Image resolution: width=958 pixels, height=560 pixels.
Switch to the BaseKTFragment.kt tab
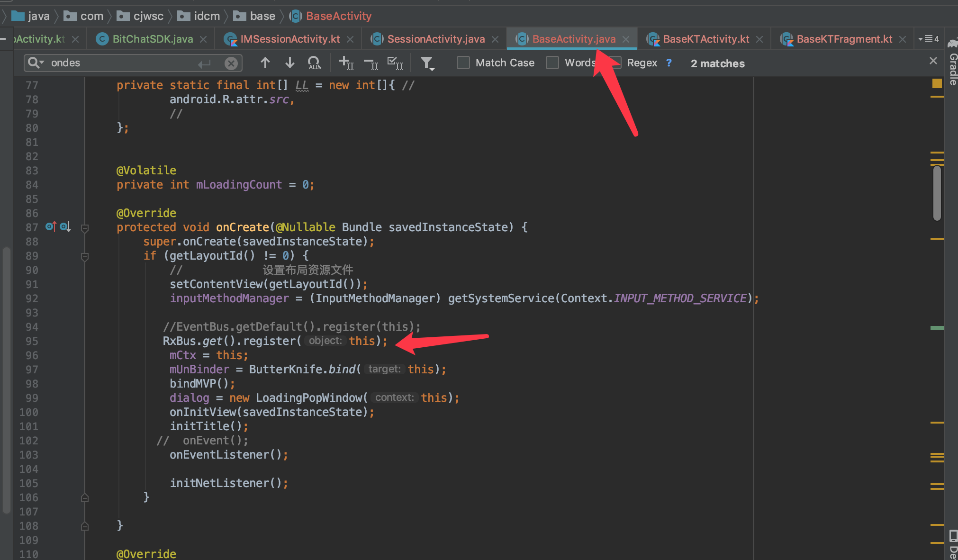[843, 39]
